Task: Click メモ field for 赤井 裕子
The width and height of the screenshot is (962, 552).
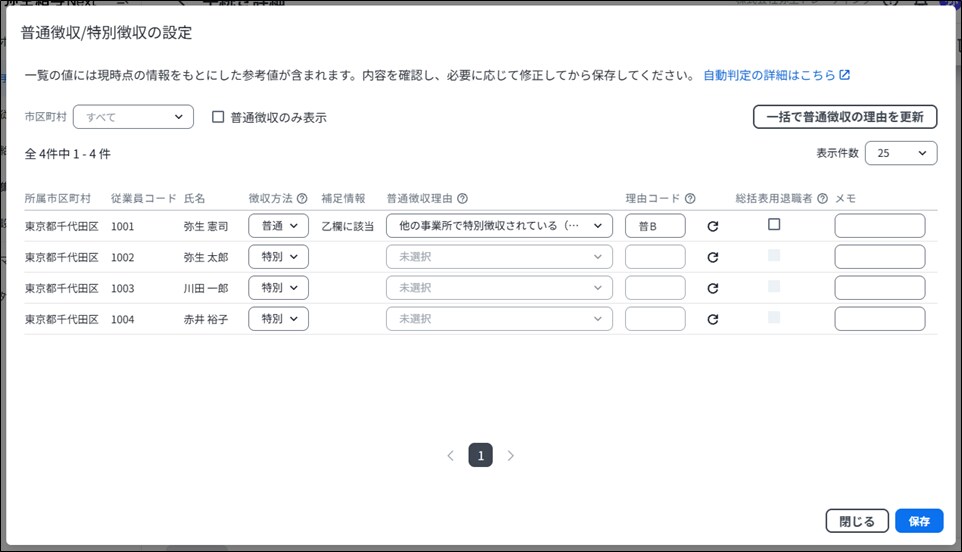Action: click(x=880, y=319)
